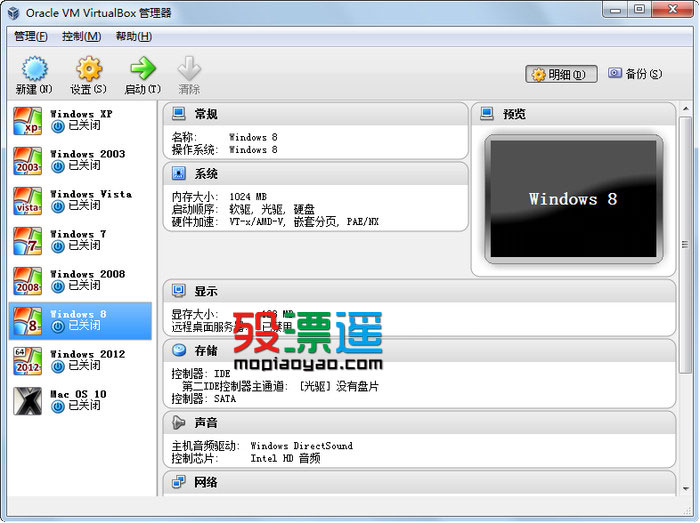Click the details pane scroll down arrow
The width and height of the screenshot is (700, 523).
coord(686,489)
